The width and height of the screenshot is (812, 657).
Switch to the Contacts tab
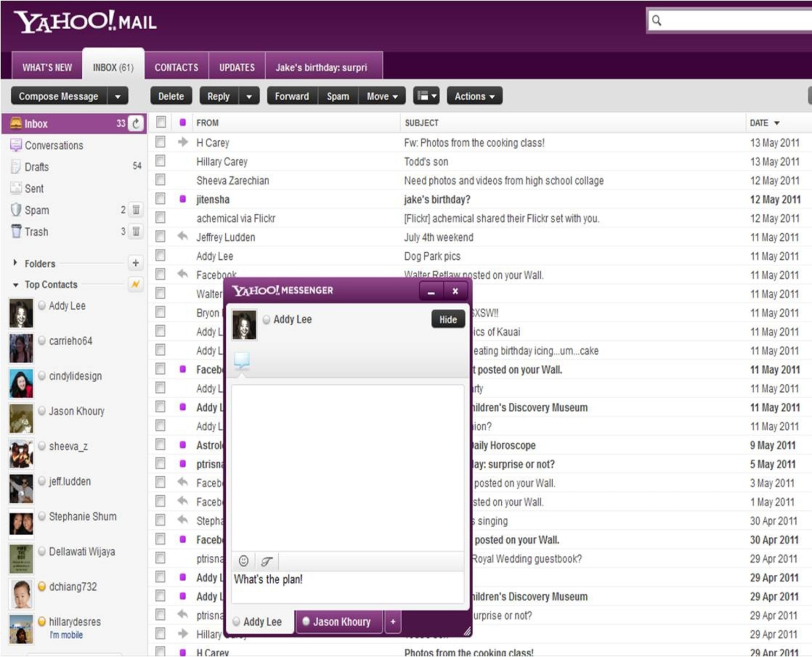point(176,68)
